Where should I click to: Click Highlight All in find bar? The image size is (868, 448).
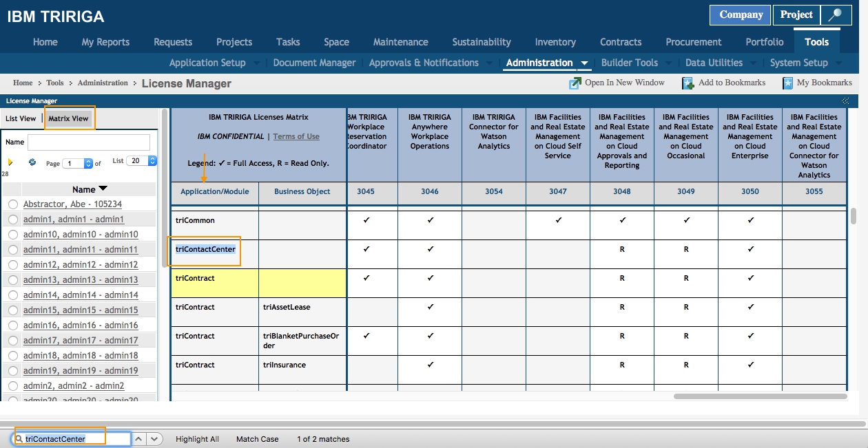(x=197, y=439)
